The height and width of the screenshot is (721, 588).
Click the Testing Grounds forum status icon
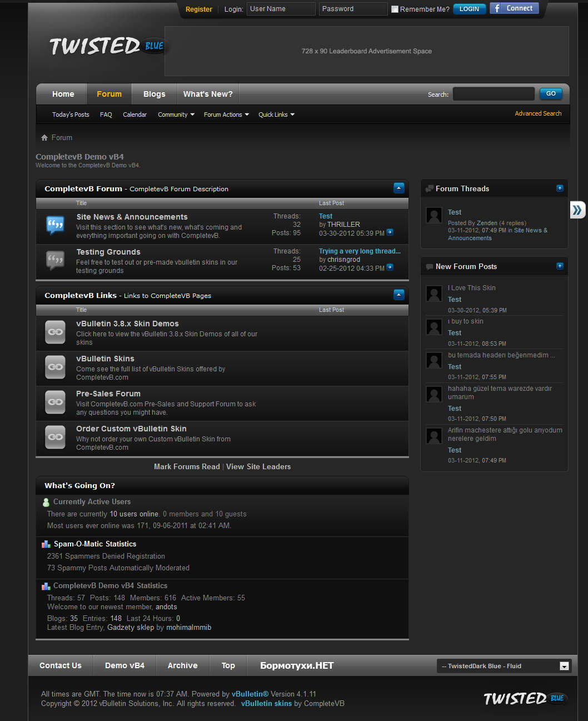tap(55, 260)
